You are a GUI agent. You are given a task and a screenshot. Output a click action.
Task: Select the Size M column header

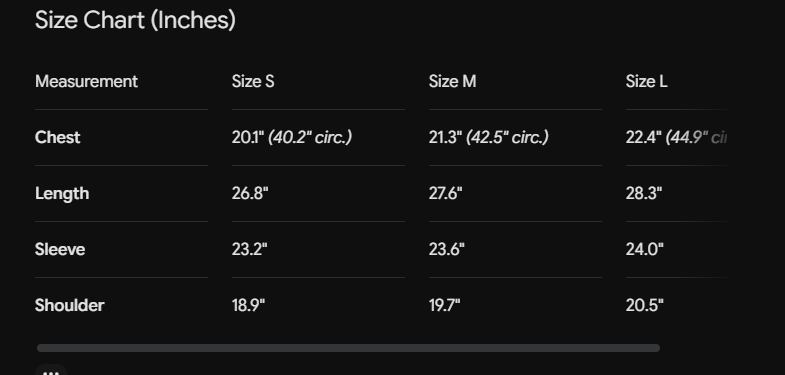[452, 82]
